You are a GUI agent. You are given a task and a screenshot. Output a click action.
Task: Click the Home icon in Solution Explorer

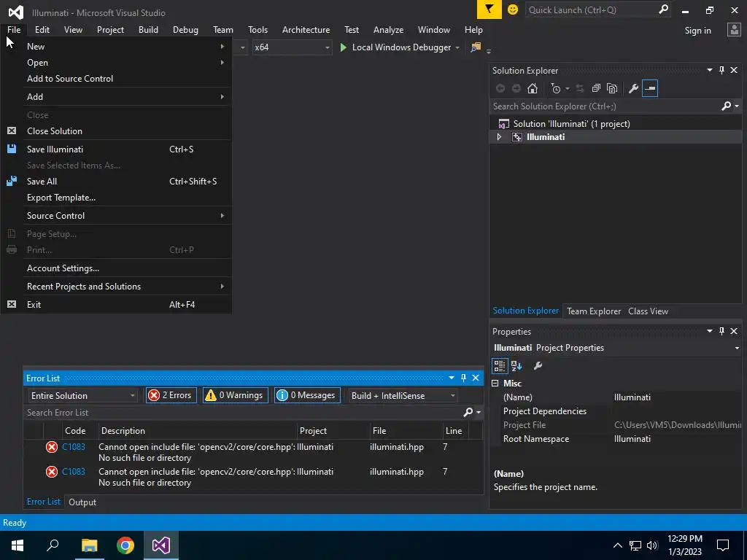tap(532, 88)
